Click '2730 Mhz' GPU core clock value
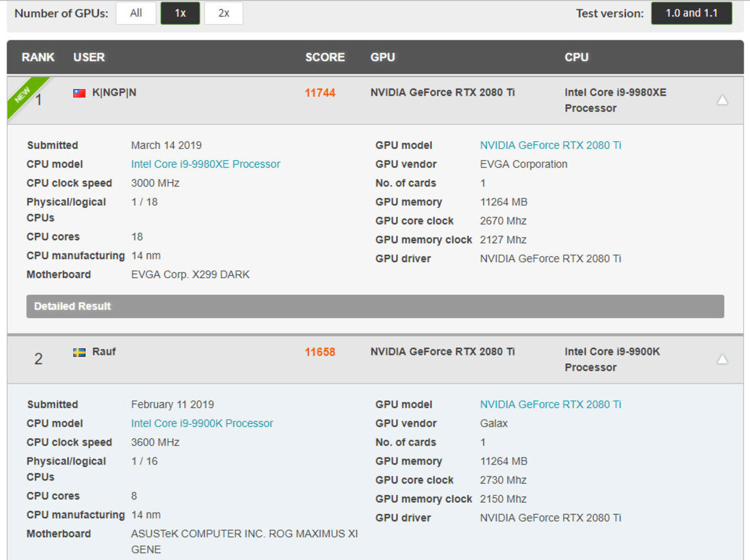This screenshot has width=750, height=560. click(503, 480)
